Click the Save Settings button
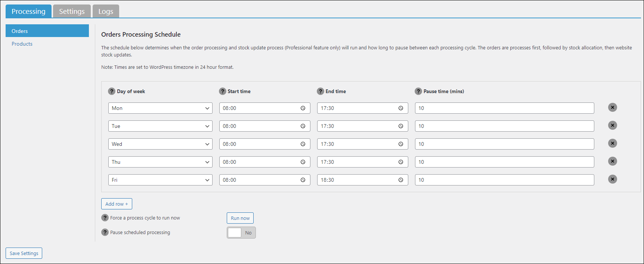This screenshot has width=644, height=264. pyautogui.click(x=24, y=253)
